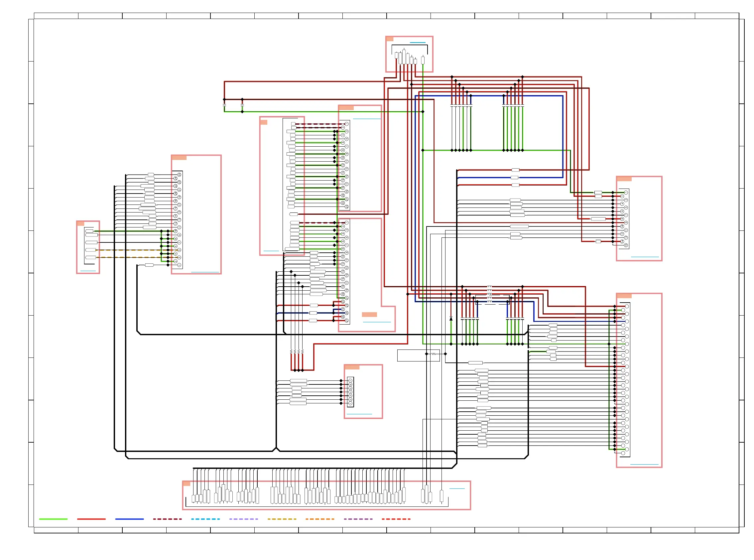Click the orange tag on the bottom wide component box

(187, 484)
